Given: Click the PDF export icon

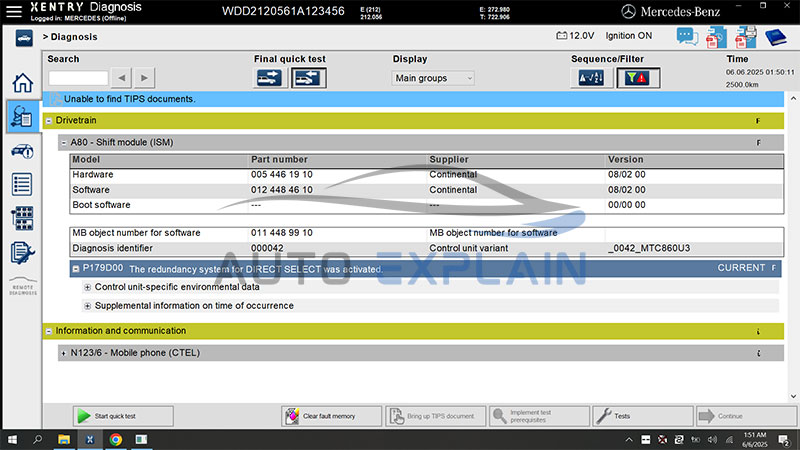Looking at the screenshot, I should click(716, 37).
